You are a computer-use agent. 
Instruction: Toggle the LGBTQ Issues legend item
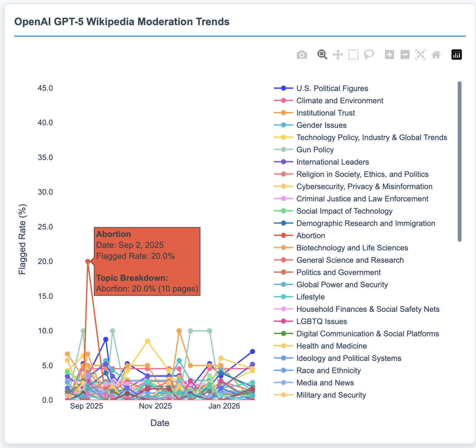[322, 321]
